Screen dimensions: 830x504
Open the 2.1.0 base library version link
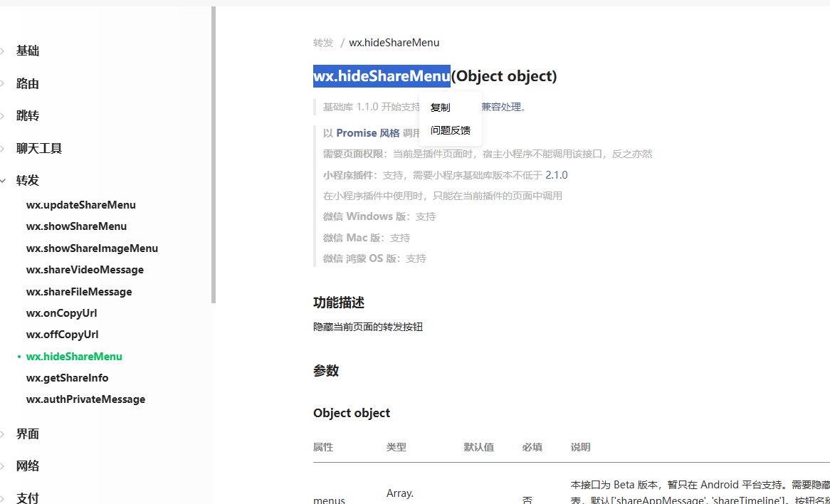pos(557,175)
